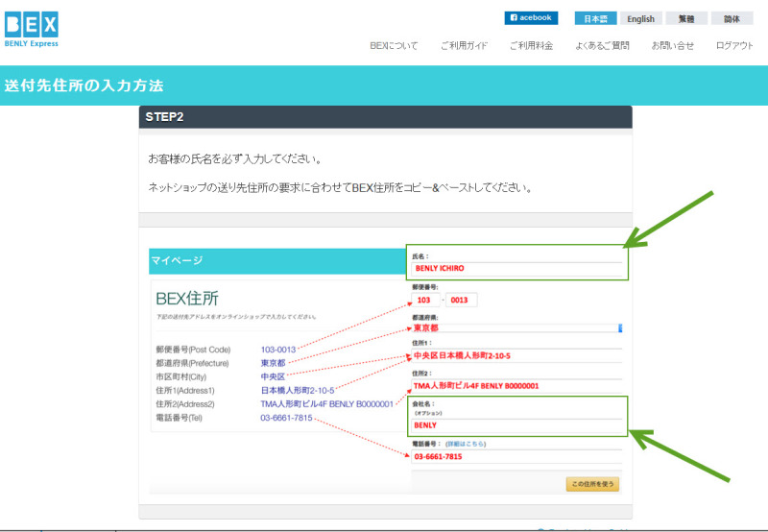Go to よくあるご質問 page
This screenshot has height=532, width=768.
click(x=602, y=45)
